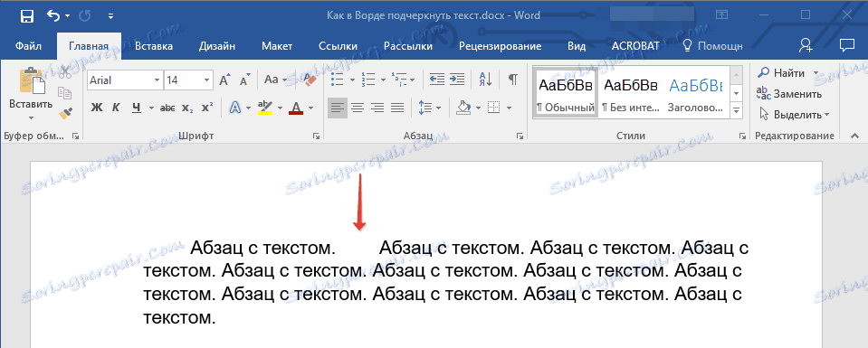Viewport: 868px width, 348px height.
Task: Switch to the Вставка tab
Action: click(154, 46)
